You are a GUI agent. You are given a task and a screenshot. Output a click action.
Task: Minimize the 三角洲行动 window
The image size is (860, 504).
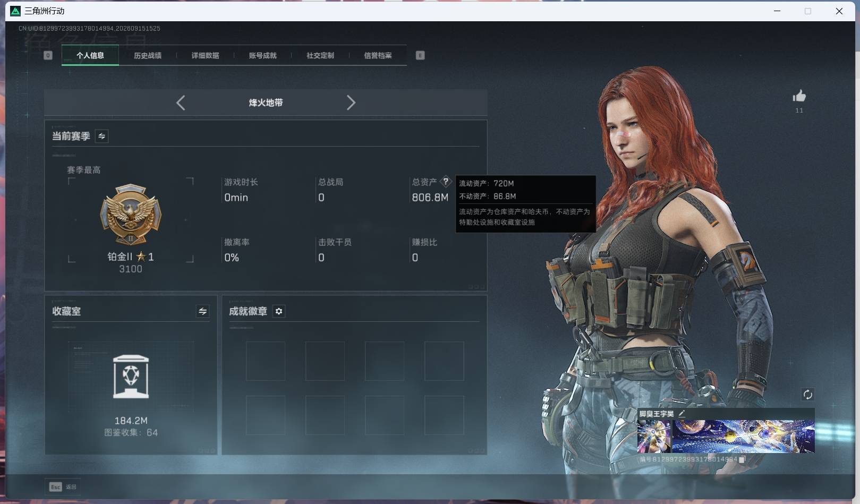777,11
